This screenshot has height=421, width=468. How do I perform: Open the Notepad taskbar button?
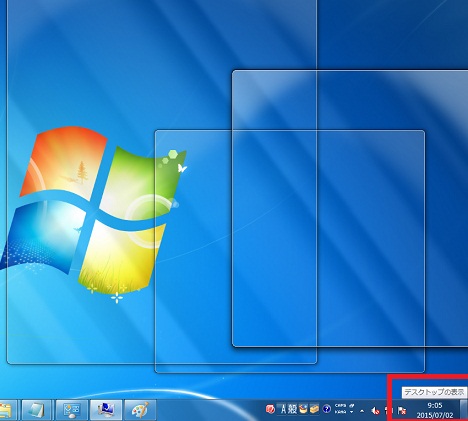36,410
